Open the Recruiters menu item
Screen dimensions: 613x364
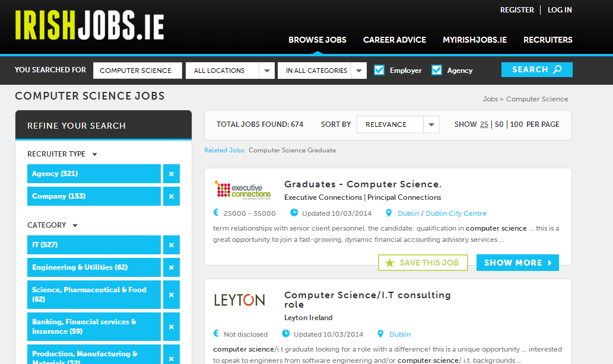(548, 40)
